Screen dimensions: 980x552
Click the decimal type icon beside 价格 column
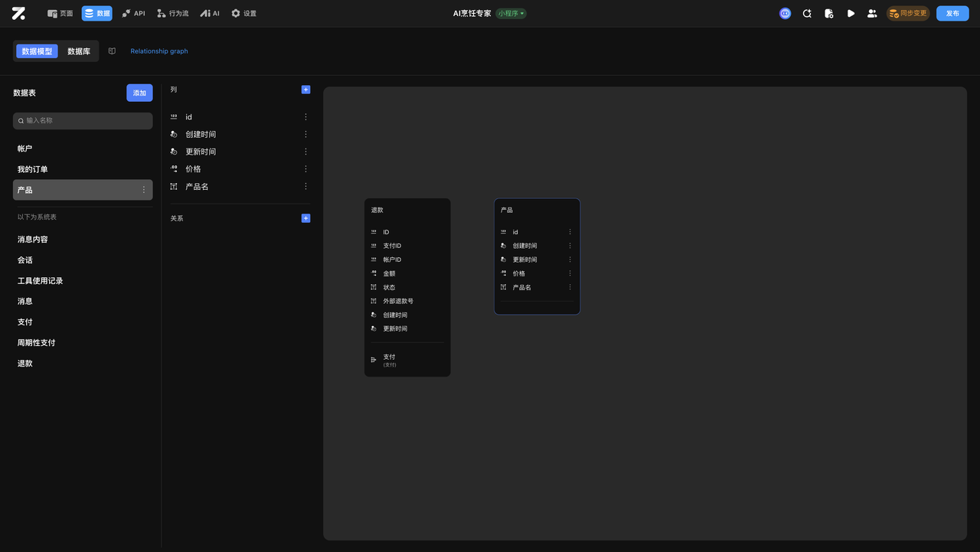(x=174, y=169)
